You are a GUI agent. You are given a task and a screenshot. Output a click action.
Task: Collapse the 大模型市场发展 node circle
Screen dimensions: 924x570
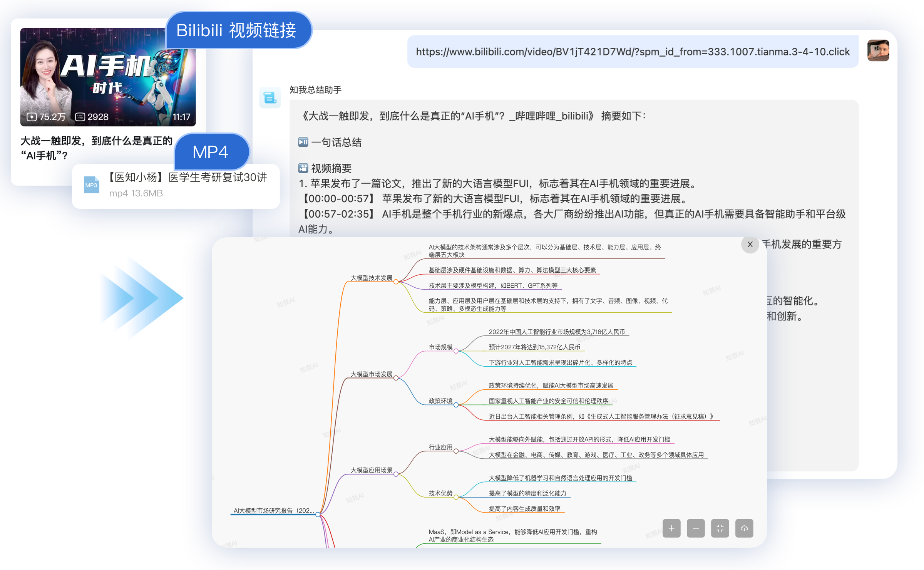click(396, 378)
